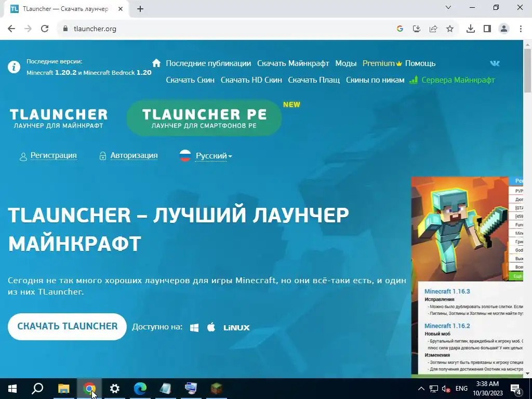532x399 pixels.
Task: Open Chrome in the taskbar
Action: [89, 389]
